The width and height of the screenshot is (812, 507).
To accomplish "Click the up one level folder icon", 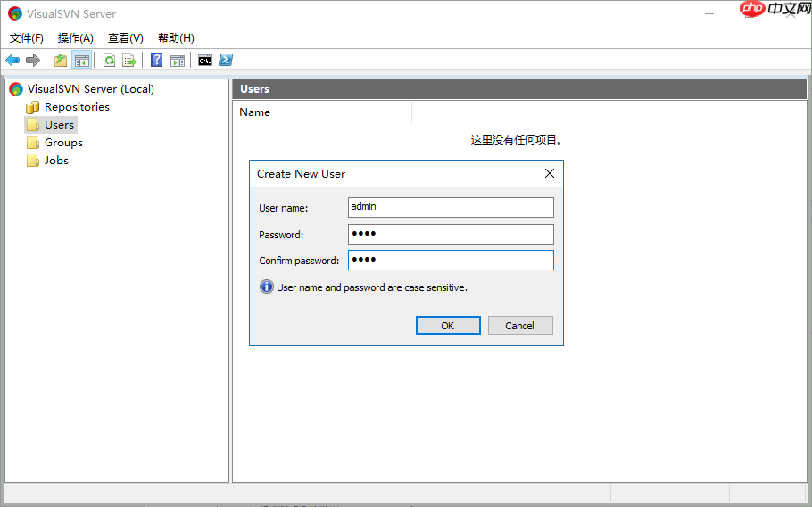I will pyautogui.click(x=61, y=60).
